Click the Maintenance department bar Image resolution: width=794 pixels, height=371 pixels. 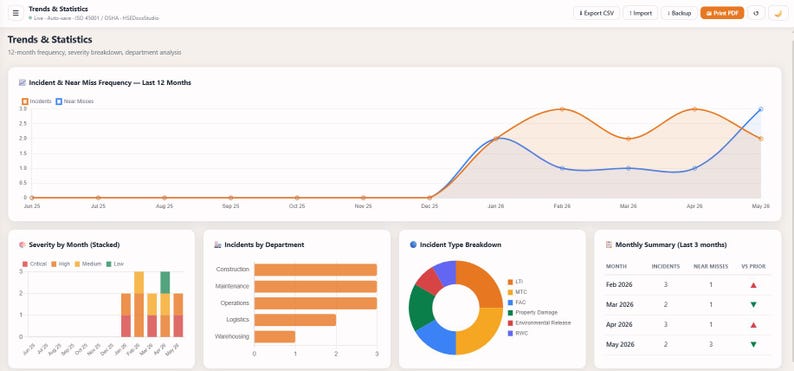(x=315, y=286)
